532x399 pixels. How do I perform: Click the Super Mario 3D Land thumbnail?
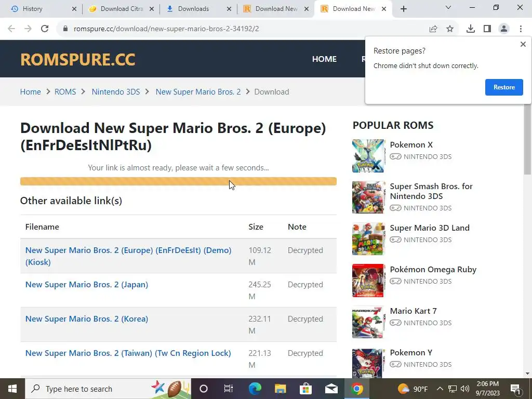(368, 239)
